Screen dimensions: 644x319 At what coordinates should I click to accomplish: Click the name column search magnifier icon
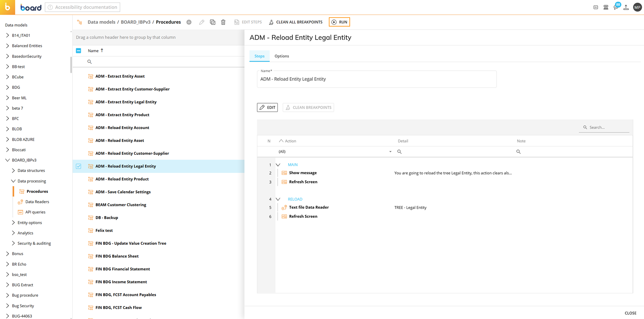click(90, 62)
